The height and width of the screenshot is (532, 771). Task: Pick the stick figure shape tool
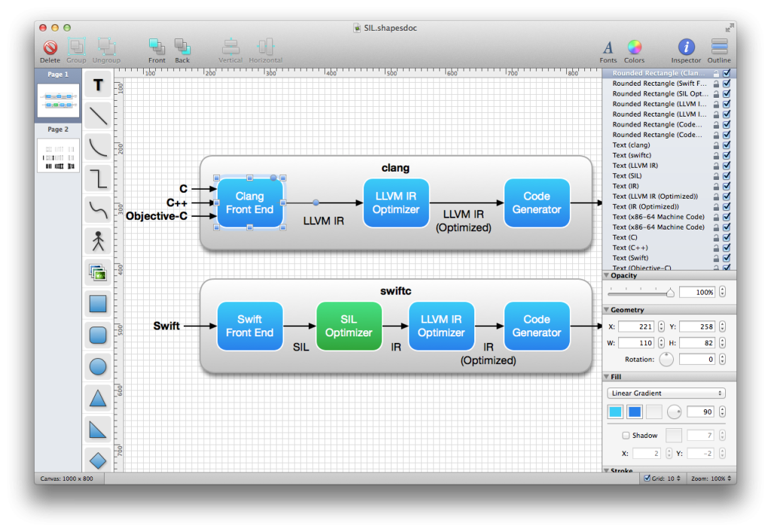coord(97,241)
